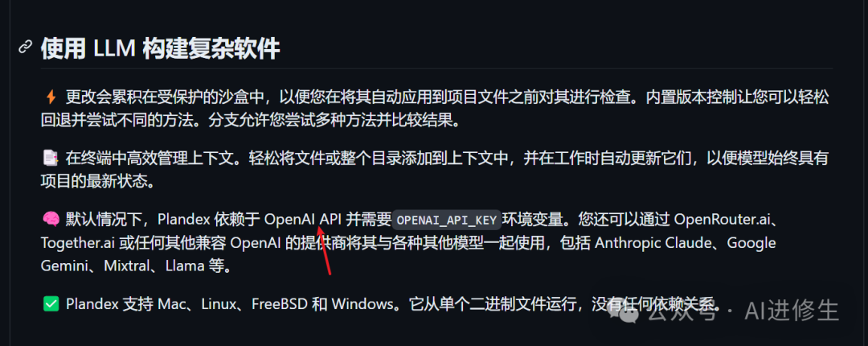Screen dimensions: 868x346
Task: Click the Anthropic Claude text
Action: (649, 243)
